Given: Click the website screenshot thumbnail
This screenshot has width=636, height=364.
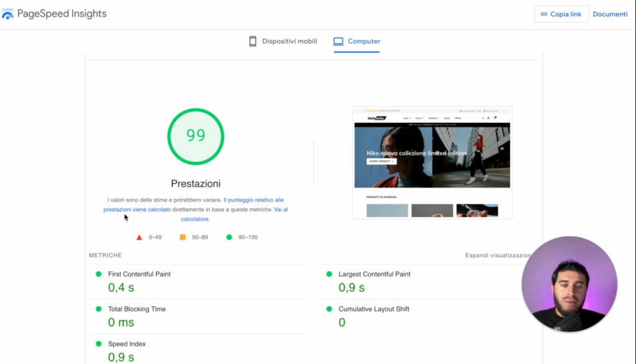Looking at the screenshot, I should [x=432, y=163].
